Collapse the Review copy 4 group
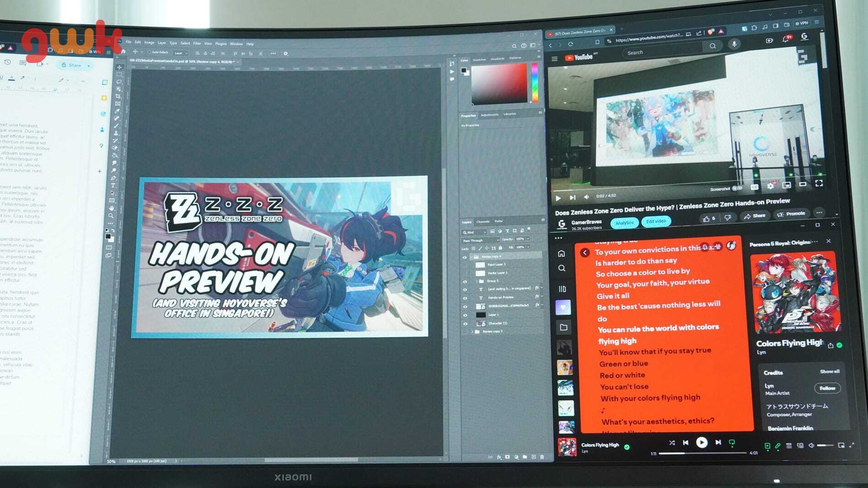The image size is (868, 488). tap(471, 257)
